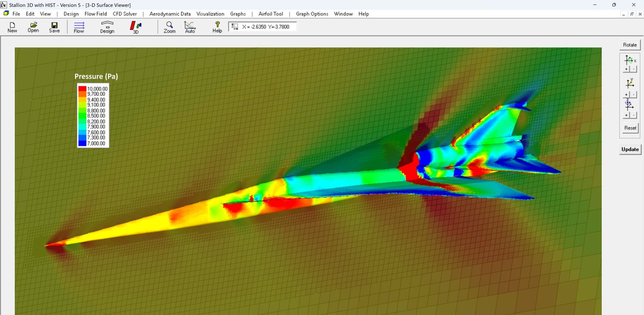Open the CFD Solver menu
The width and height of the screenshot is (644, 315).
(x=125, y=14)
